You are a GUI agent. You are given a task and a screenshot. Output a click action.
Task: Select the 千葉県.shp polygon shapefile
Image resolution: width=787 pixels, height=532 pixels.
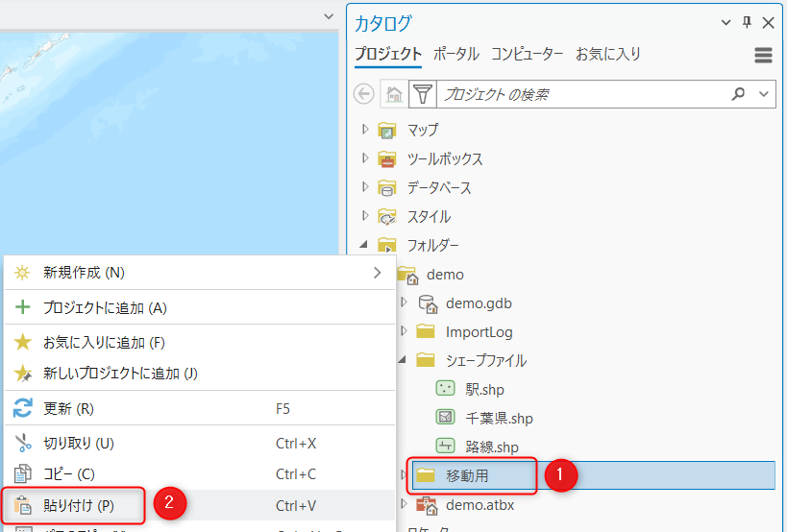tap(499, 418)
